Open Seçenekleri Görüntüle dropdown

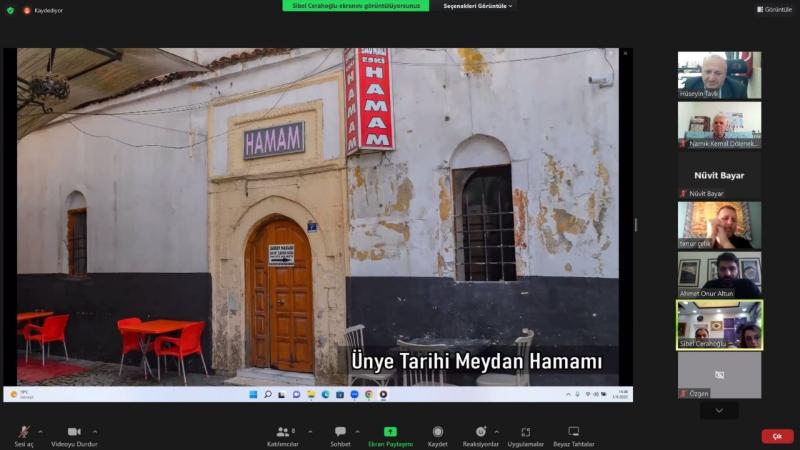(x=478, y=6)
